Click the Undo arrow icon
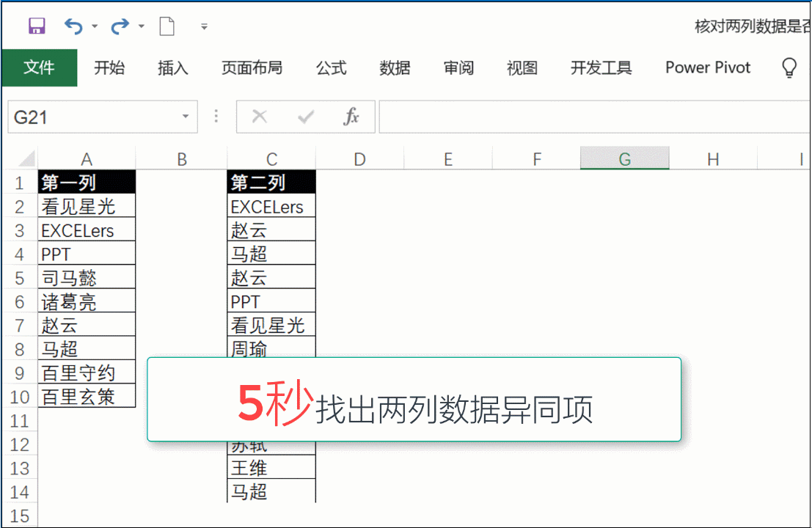812x528 pixels. [73, 26]
